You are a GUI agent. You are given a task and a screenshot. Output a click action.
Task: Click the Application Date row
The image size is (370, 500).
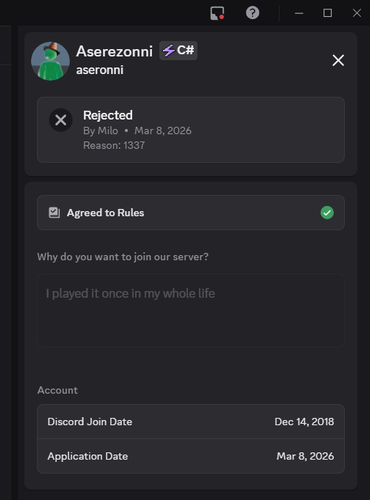point(191,456)
